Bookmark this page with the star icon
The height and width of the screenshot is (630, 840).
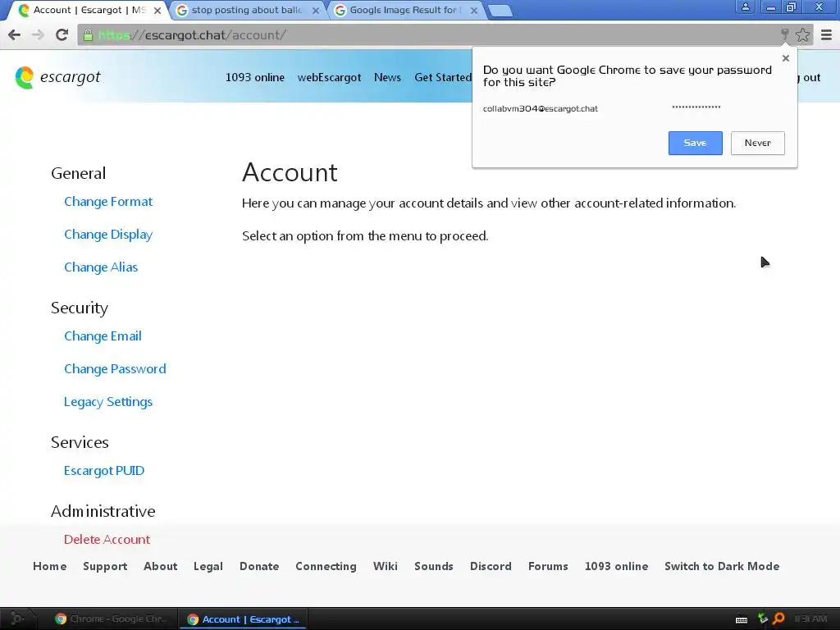coord(802,34)
